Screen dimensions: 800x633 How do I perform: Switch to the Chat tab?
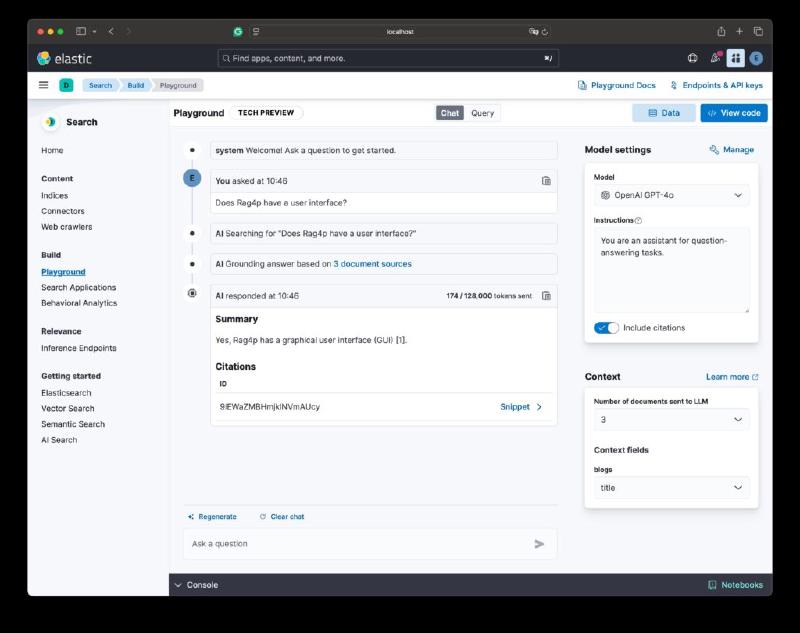449,113
